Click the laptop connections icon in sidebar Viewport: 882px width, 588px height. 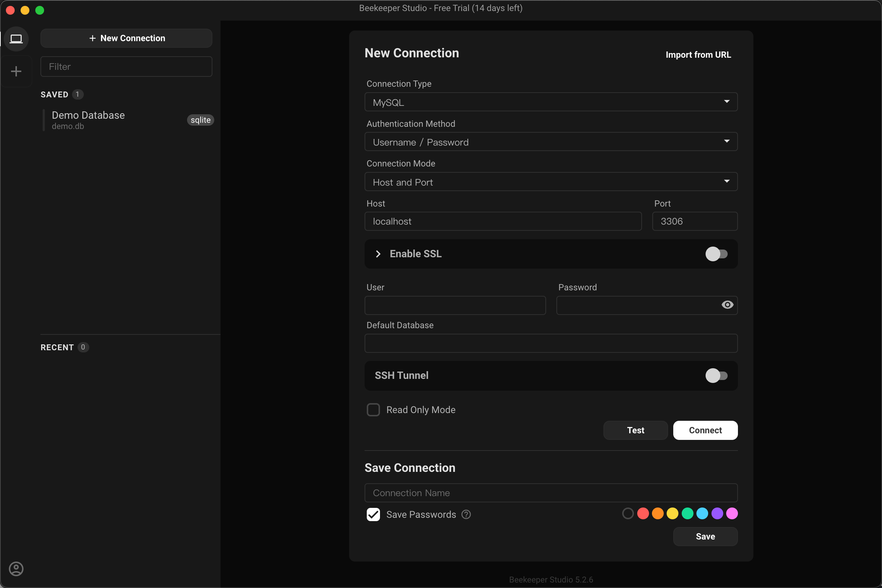click(16, 39)
